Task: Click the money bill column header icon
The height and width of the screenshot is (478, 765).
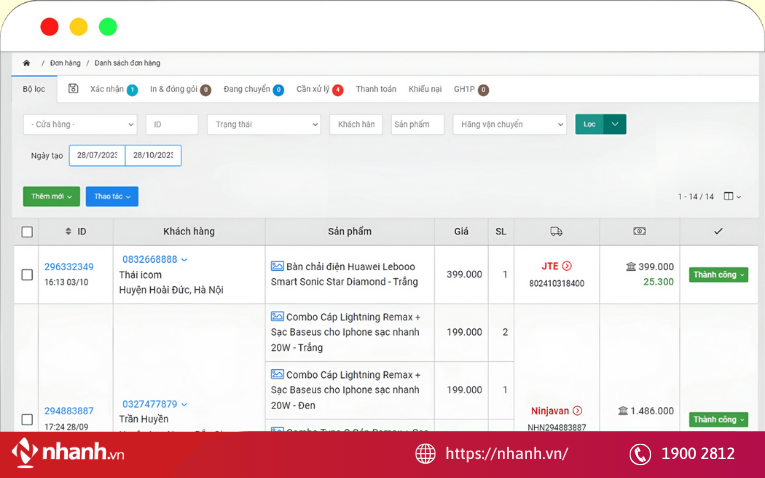Action: coord(639,231)
